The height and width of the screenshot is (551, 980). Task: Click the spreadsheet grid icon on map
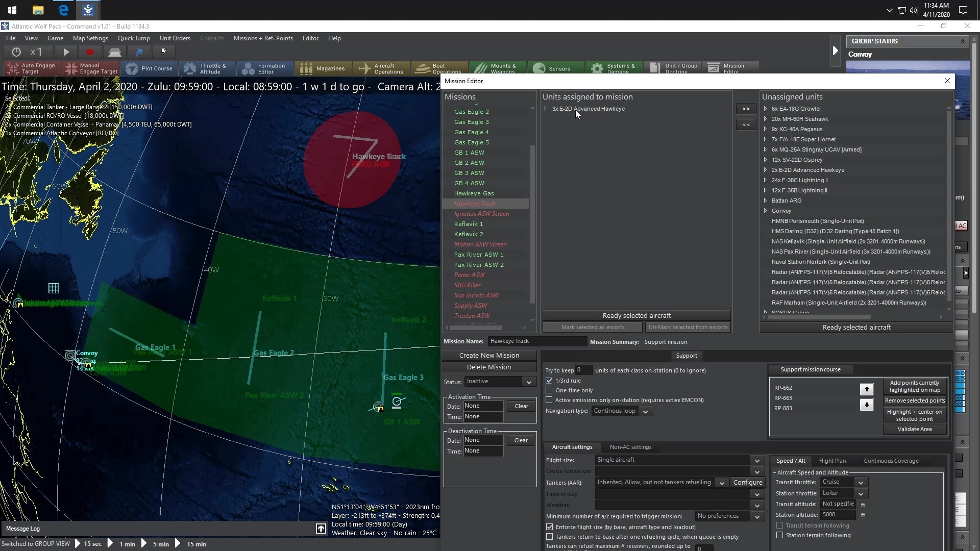(x=54, y=288)
